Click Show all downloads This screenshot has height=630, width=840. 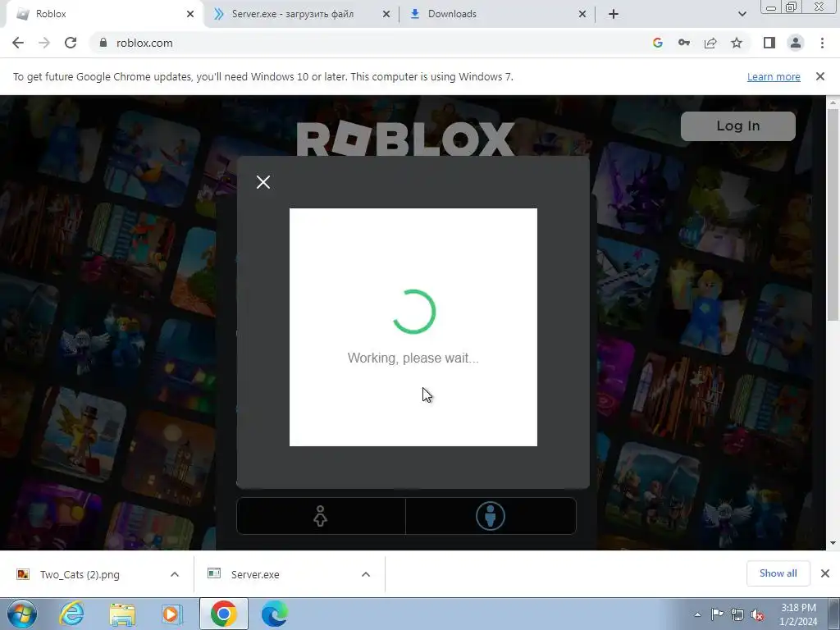pos(778,573)
